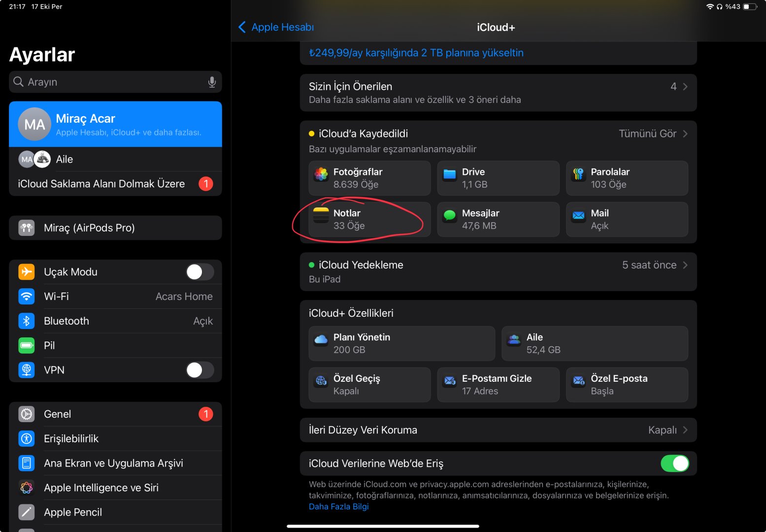The image size is (766, 532).
Task: Tap the '5 saat önce' backup time
Action: [649, 265]
